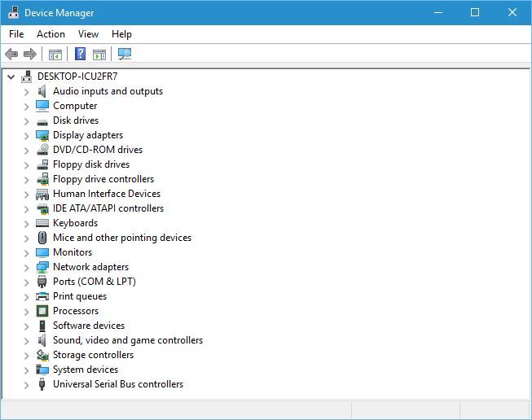Click the Floppy disk drives icon
The width and height of the screenshot is (532, 420).
point(42,164)
